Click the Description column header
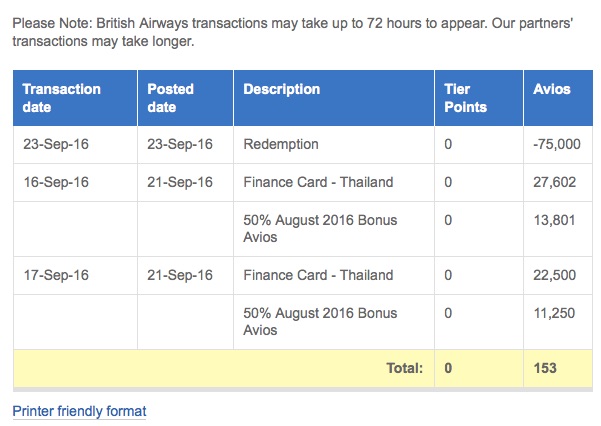 (x=334, y=98)
